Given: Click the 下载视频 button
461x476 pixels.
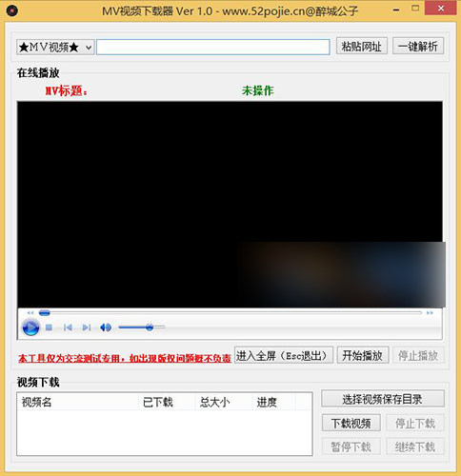Looking at the screenshot, I should click(x=351, y=423).
